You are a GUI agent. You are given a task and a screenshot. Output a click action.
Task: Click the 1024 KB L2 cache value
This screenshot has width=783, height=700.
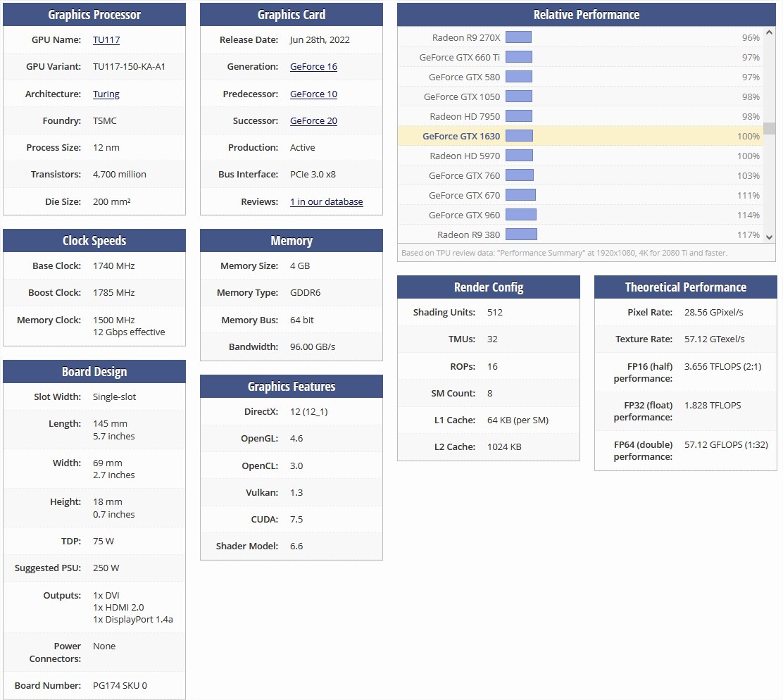pyautogui.click(x=504, y=447)
